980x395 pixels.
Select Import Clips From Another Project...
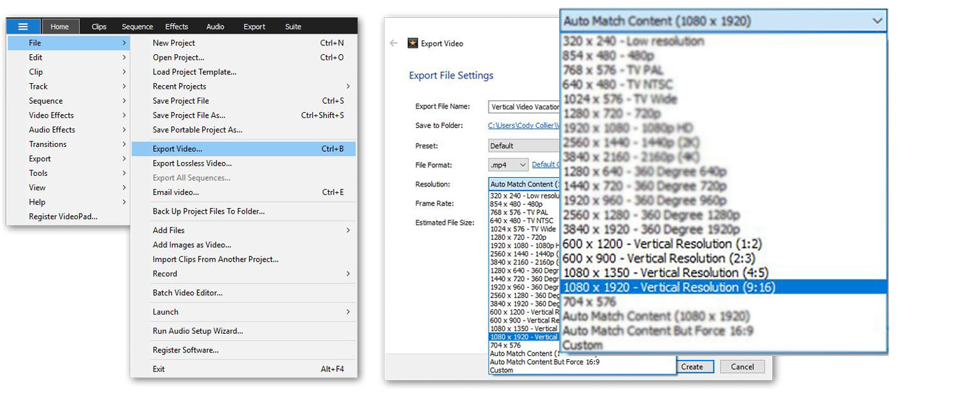pyautogui.click(x=243, y=259)
